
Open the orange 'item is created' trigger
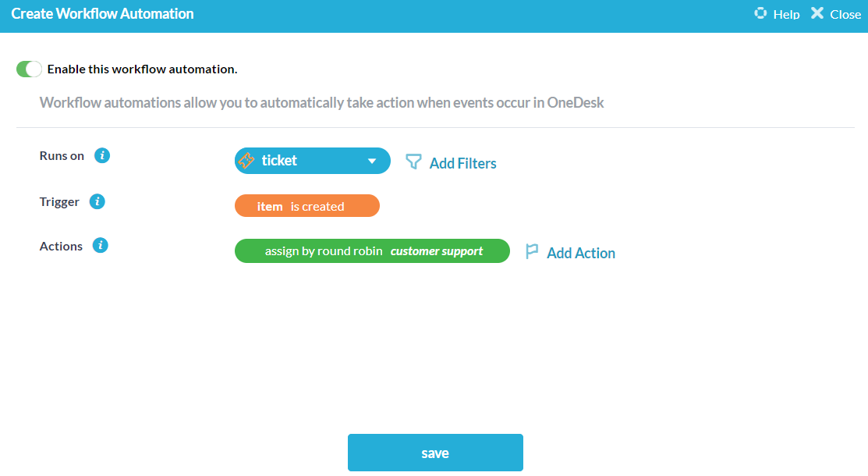click(306, 206)
